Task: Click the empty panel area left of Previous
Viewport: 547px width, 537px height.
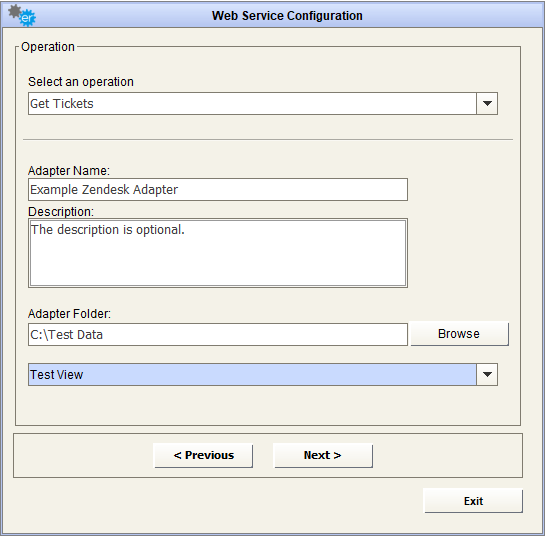Action: pyautogui.click(x=84, y=456)
